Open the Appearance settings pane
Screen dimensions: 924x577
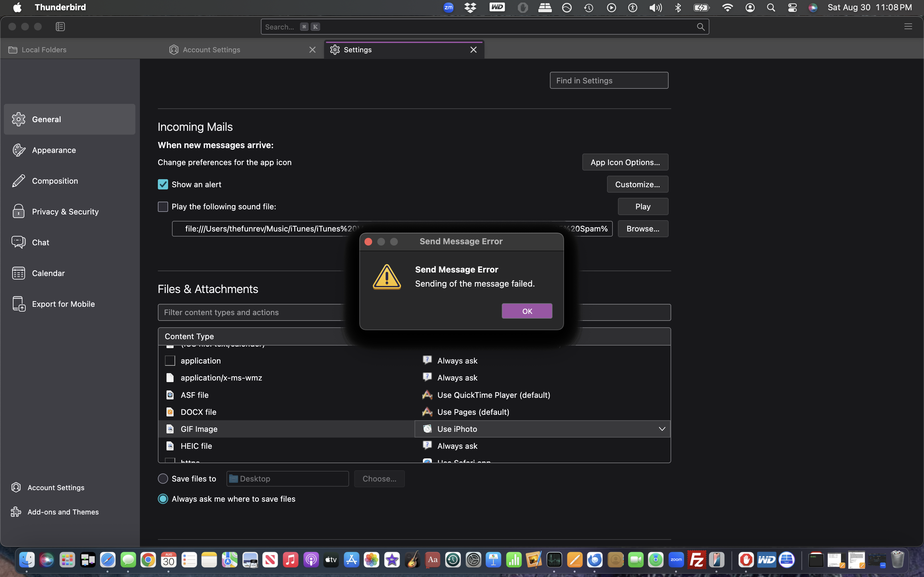pos(54,150)
